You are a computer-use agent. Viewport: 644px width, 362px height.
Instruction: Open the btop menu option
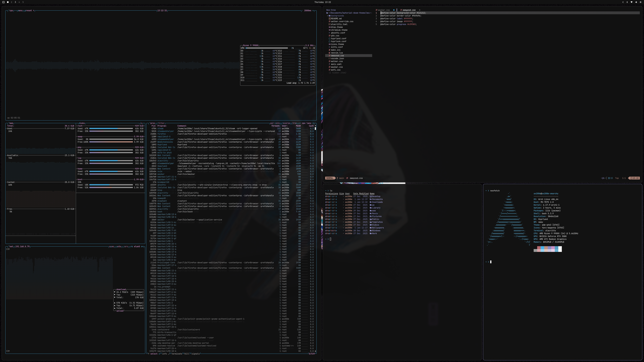click(20, 11)
